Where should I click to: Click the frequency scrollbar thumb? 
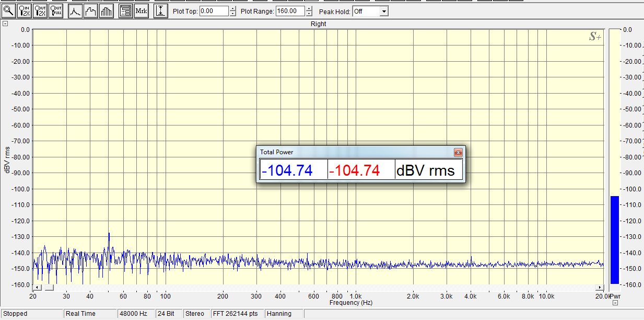tap(49, 288)
